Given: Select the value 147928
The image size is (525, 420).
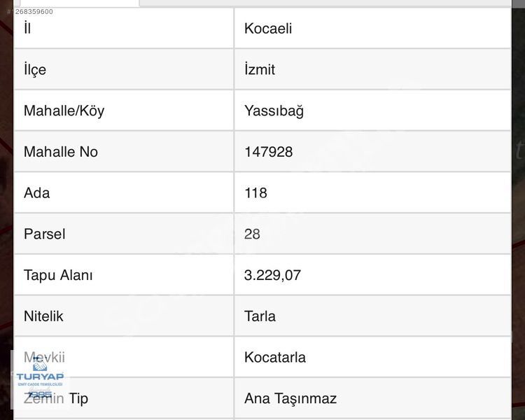Looking at the screenshot, I should pos(269,152).
